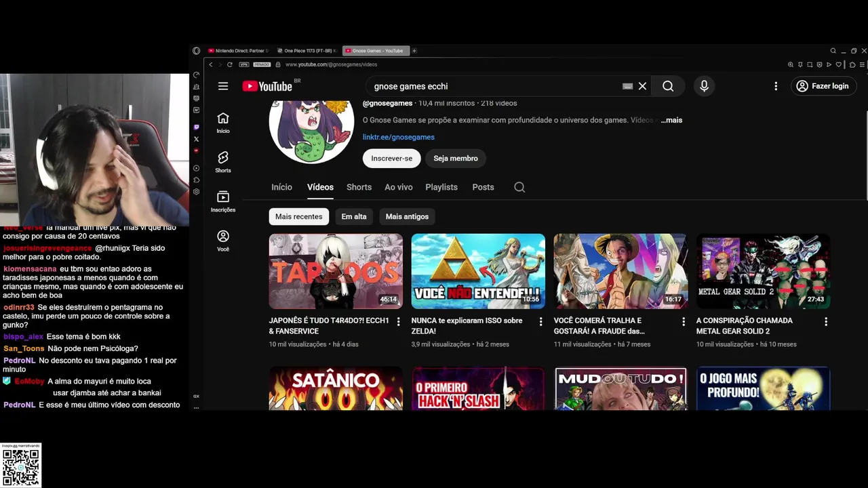Open Você in the YouTube sidebar
This screenshot has height=488, width=868.
(x=223, y=241)
